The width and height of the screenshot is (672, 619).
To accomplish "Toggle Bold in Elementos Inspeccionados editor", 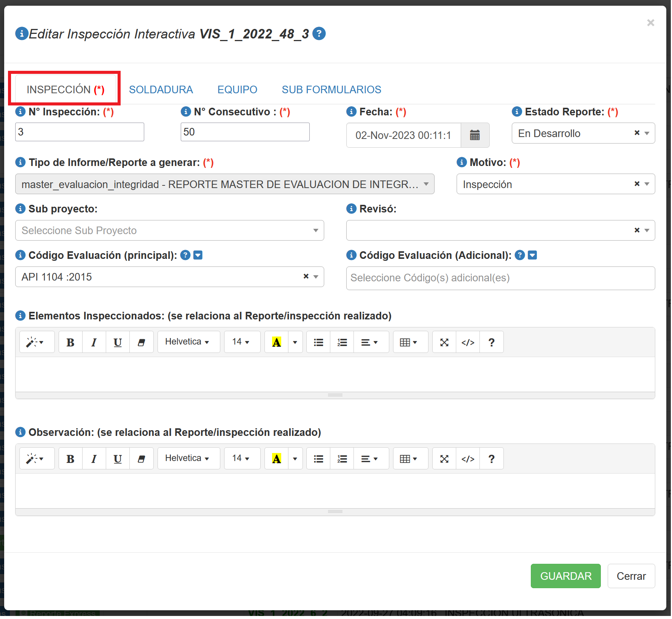I will tap(70, 342).
